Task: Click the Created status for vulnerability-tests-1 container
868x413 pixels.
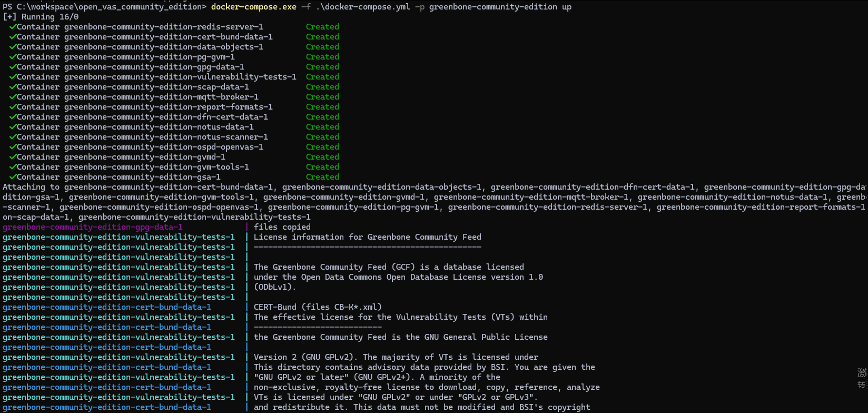Action: tap(322, 77)
